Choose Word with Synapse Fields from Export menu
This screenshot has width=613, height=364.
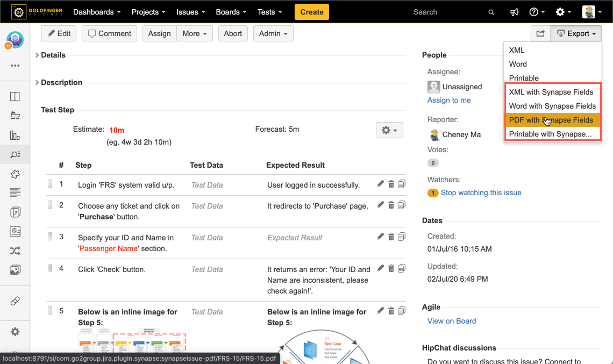tap(552, 106)
